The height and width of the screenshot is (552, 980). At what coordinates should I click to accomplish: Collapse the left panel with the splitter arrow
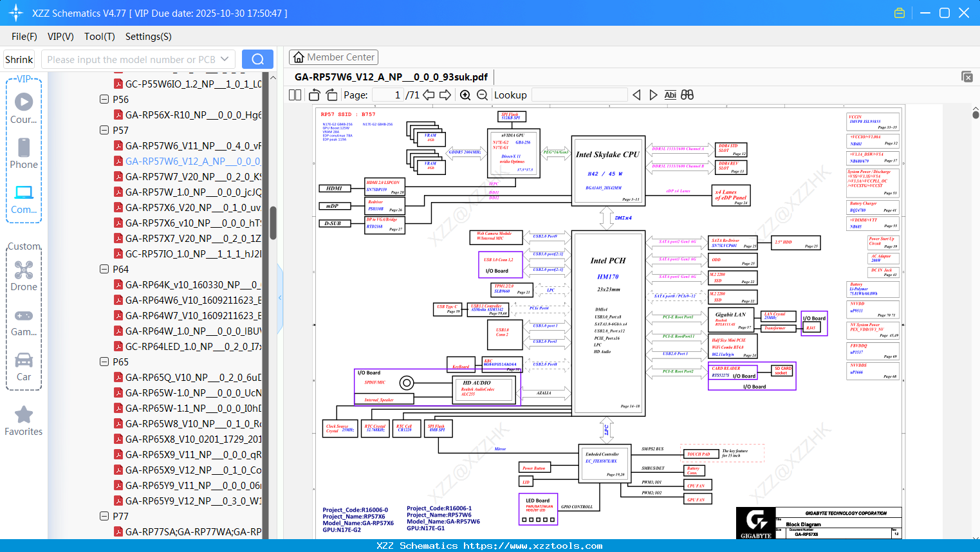pos(280,297)
